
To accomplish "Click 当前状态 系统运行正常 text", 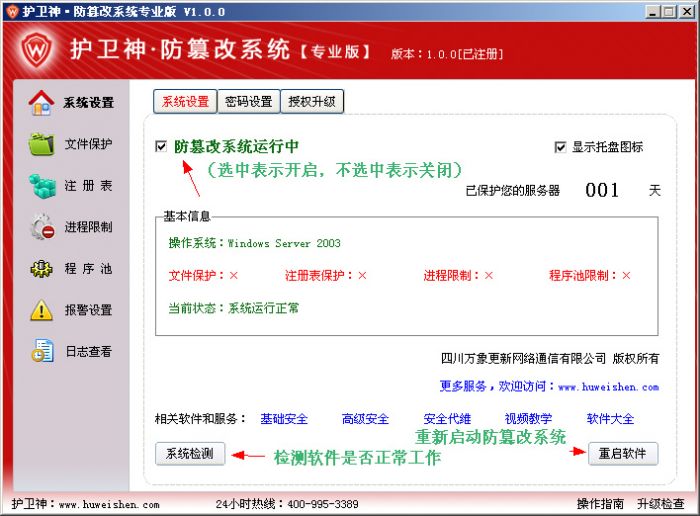I will coord(233,308).
